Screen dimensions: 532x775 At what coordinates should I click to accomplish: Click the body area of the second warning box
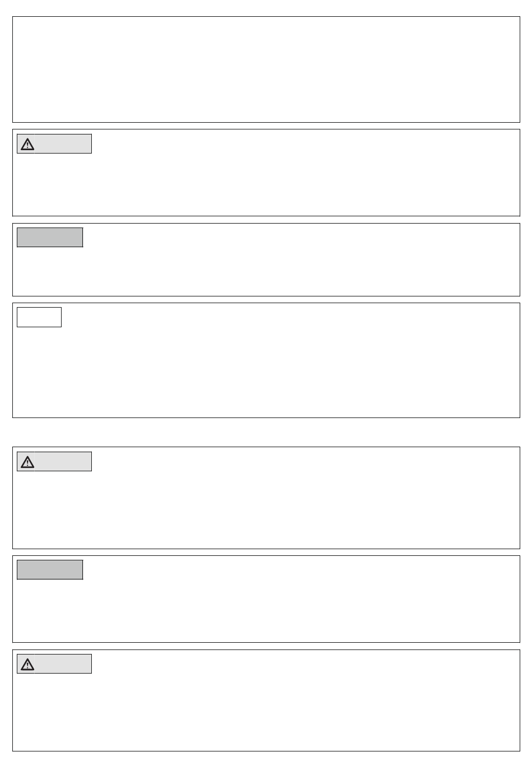[x=266, y=509]
